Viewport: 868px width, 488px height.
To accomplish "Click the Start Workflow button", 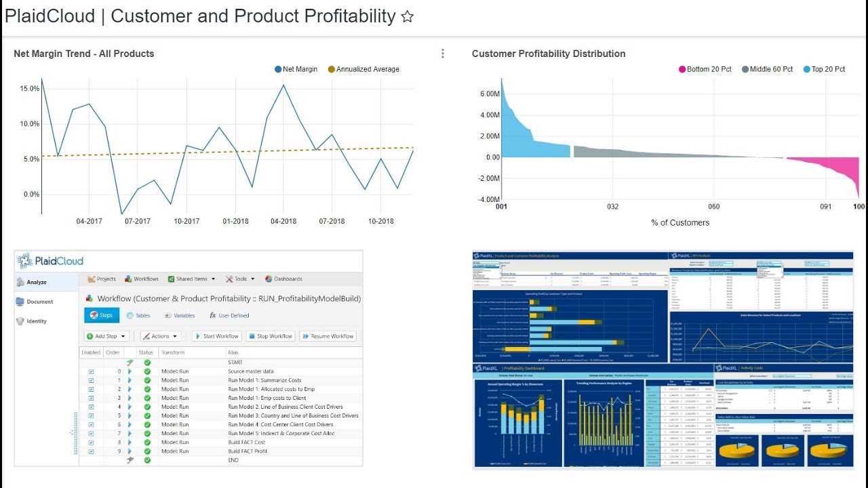I will [x=216, y=336].
